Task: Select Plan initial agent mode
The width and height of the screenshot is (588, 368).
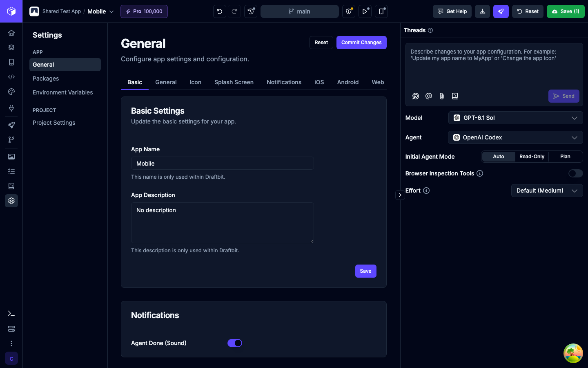Action: click(x=566, y=157)
